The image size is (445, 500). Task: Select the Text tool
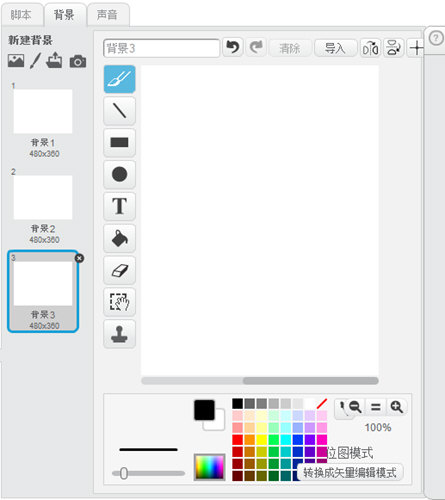click(119, 206)
